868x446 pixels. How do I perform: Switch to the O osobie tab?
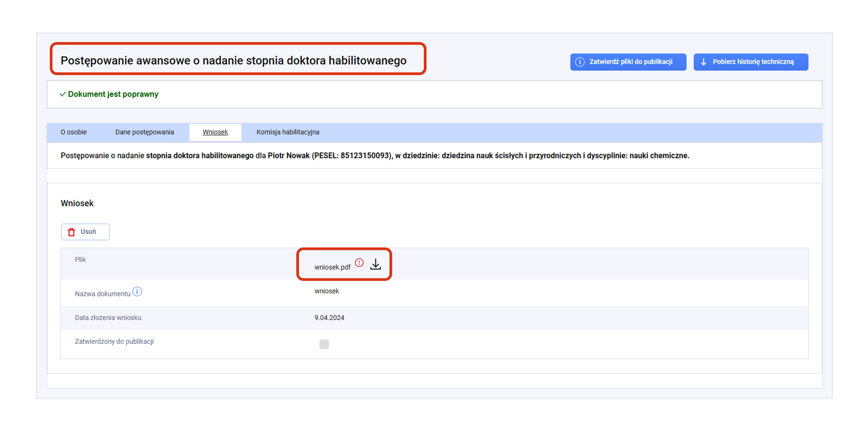click(x=74, y=132)
